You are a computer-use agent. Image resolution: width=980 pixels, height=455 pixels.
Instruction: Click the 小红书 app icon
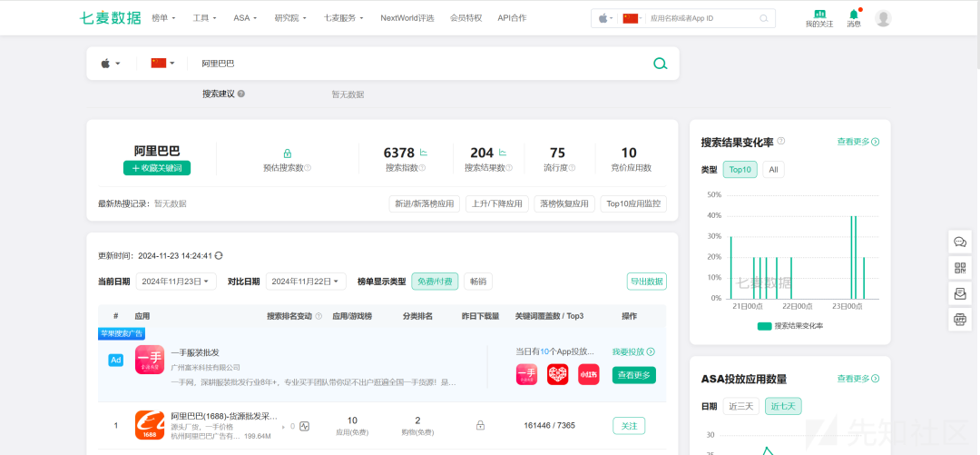[589, 374]
